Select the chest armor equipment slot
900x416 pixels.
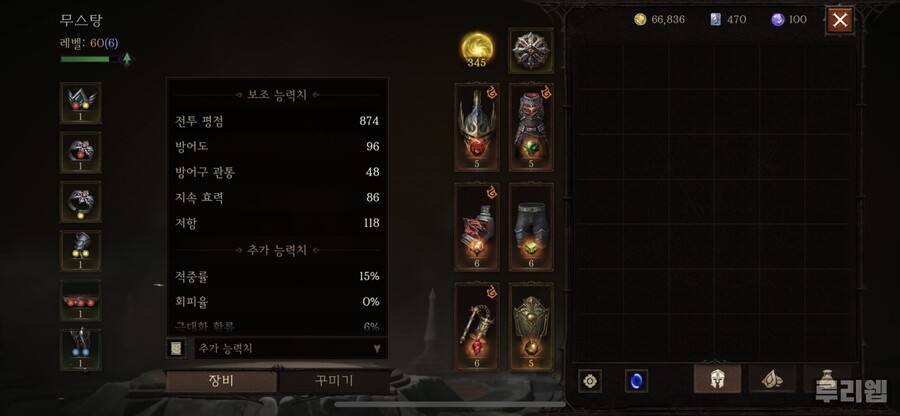[x=531, y=127]
